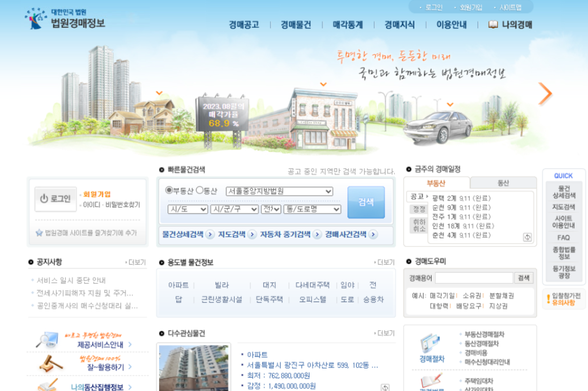Select the 취하취소 side tab
Viewport: 588px width, 391px height.
point(418,225)
